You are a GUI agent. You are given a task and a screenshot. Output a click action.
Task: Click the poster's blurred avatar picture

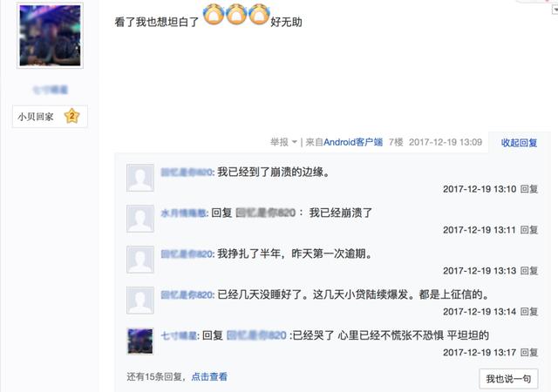coord(51,35)
